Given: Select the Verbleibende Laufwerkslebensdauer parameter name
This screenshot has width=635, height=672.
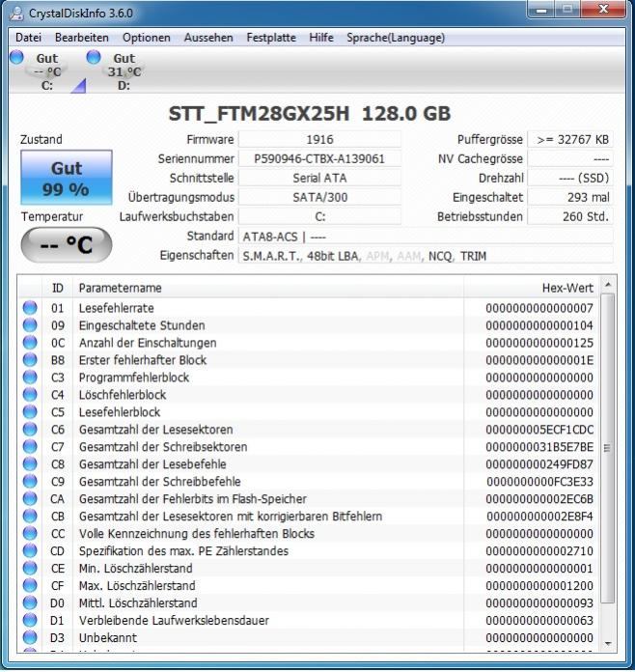Looking at the screenshot, I should [174, 621].
